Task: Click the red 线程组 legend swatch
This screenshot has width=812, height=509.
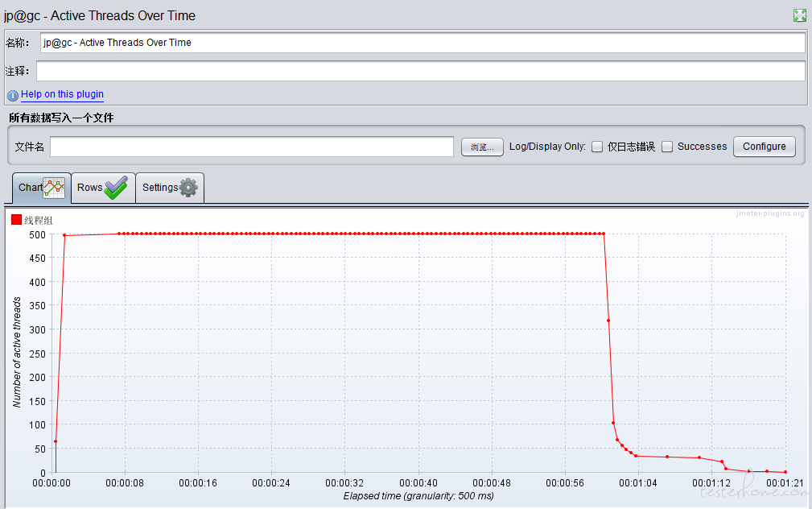Action: pyautogui.click(x=16, y=220)
